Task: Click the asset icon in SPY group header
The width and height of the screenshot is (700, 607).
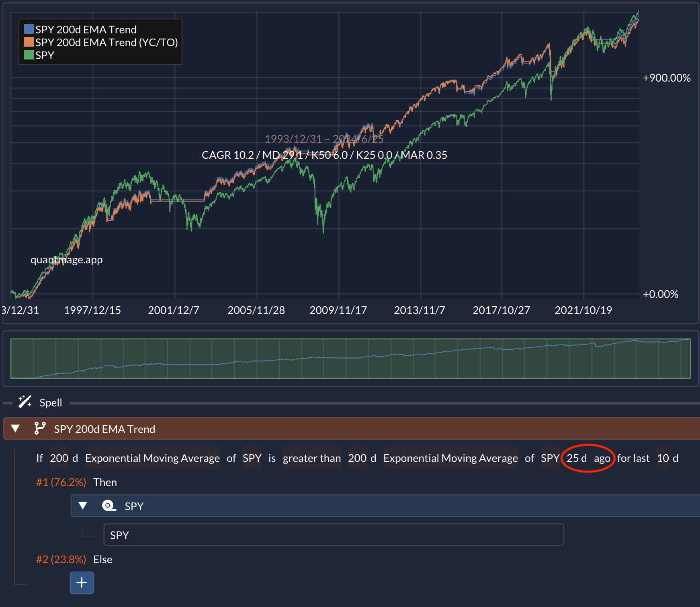Action: [x=109, y=506]
